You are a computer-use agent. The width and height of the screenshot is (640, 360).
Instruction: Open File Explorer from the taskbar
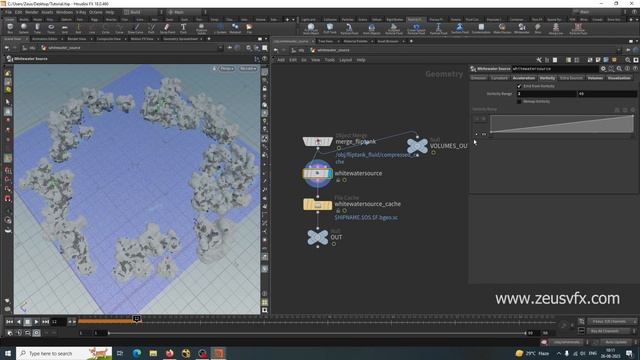[x=153, y=353]
